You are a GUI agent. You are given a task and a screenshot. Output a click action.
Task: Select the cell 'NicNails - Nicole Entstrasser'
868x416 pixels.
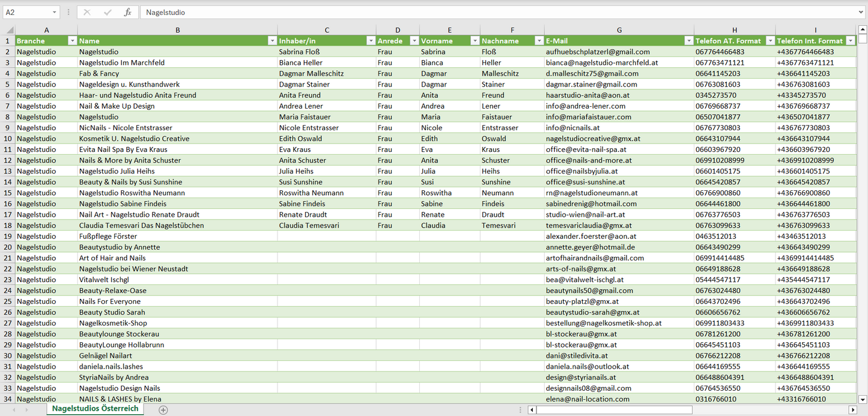(177, 127)
